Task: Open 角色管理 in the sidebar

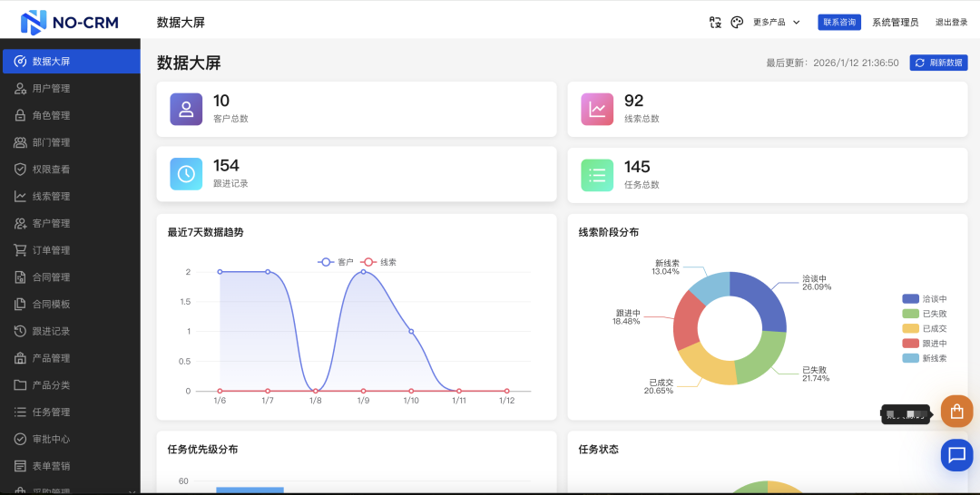Action: (70, 115)
